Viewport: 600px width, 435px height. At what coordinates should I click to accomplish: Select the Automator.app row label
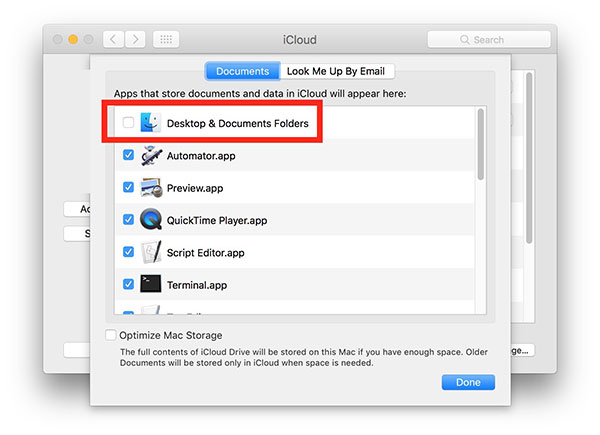pyautogui.click(x=201, y=156)
